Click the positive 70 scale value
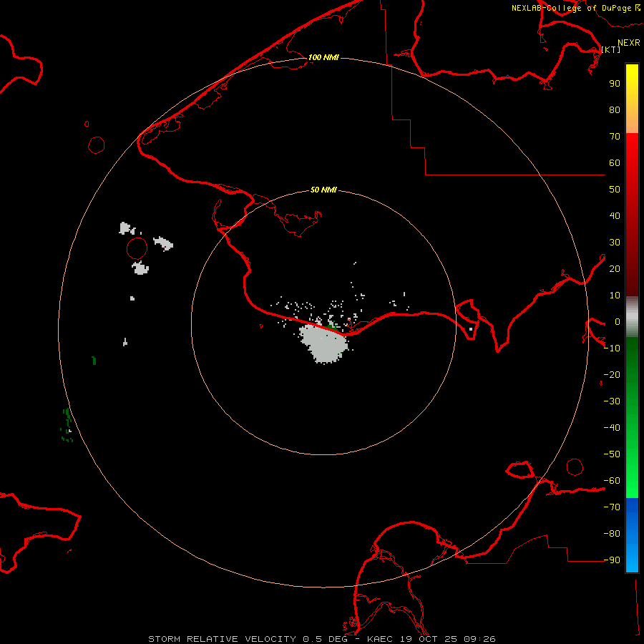The height and width of the screenshot is (644, 644). point(615,137)
